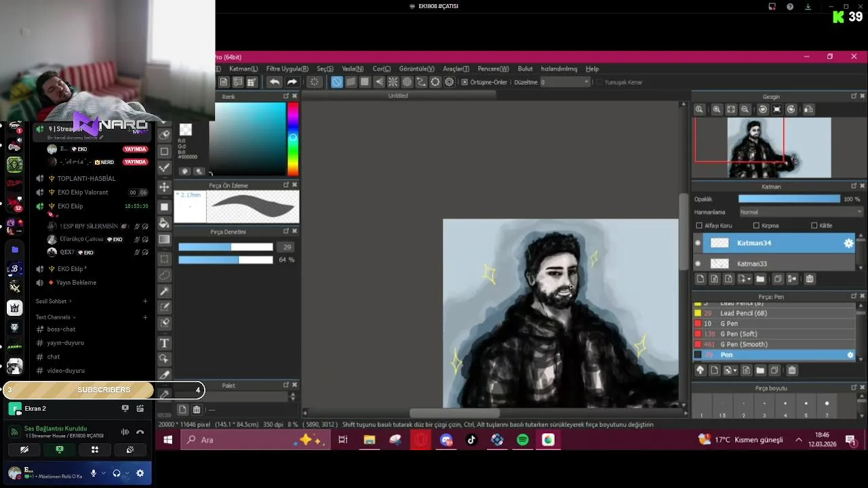Select the Text tool
Screen dimensions: 868x488
tap(164, 343)
